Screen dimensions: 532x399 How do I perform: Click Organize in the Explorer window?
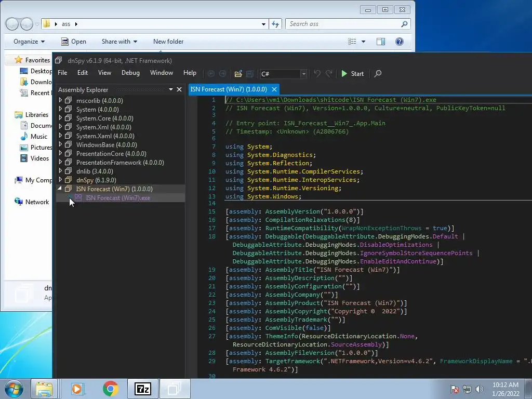click(29, 42)
